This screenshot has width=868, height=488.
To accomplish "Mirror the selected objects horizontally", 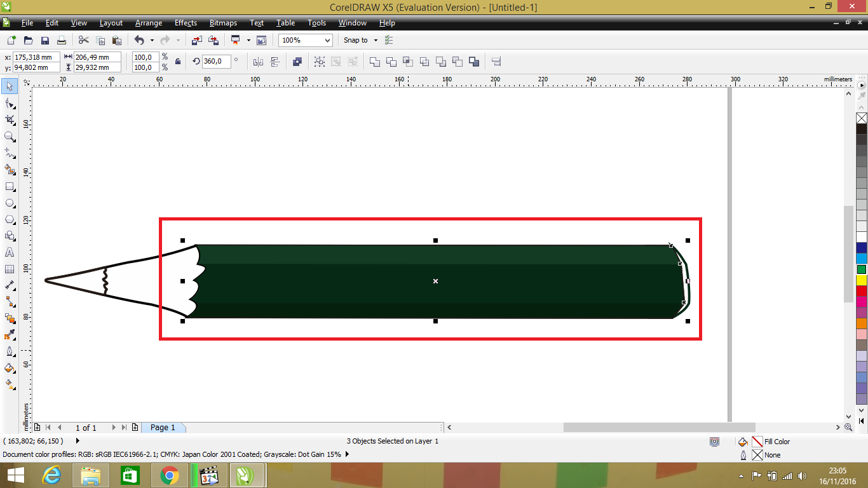I will coord(259,61).
